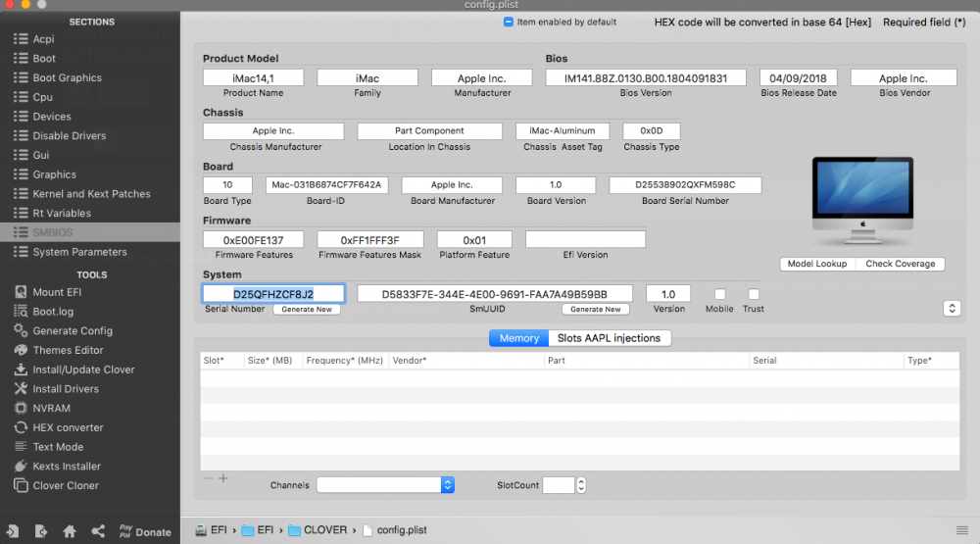Click config.plist in the path bar
The width and height of the screenshot is (980, 544).
395,530
